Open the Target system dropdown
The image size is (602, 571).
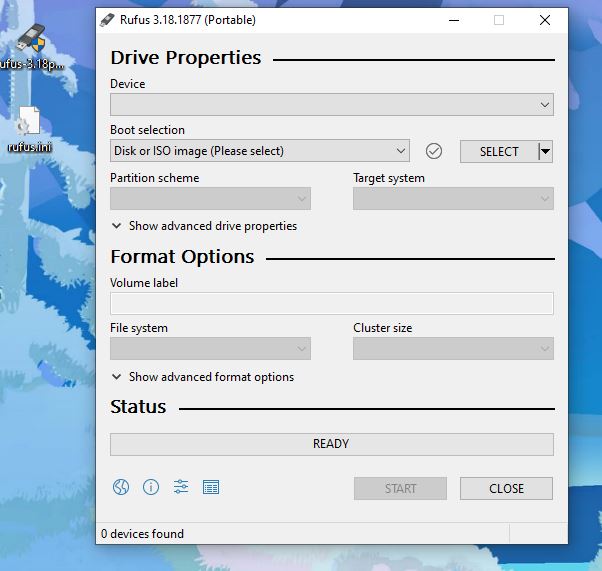tap(453, 199)
